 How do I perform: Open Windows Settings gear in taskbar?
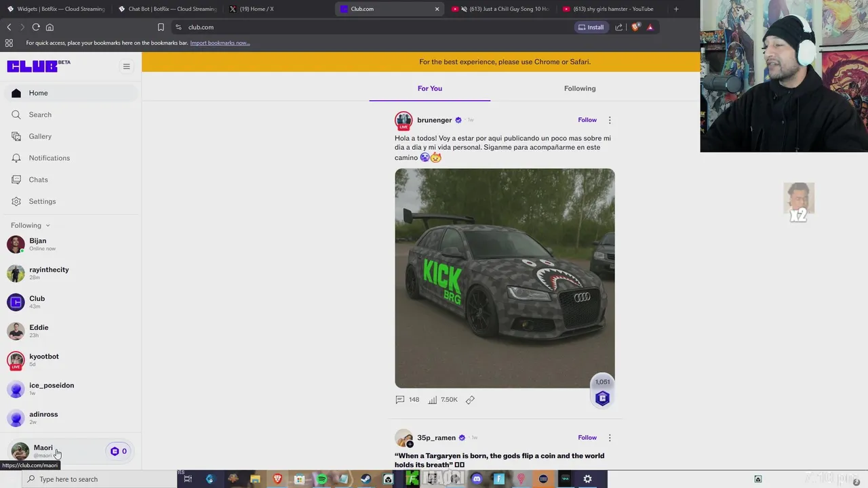(x=587, y=479)
